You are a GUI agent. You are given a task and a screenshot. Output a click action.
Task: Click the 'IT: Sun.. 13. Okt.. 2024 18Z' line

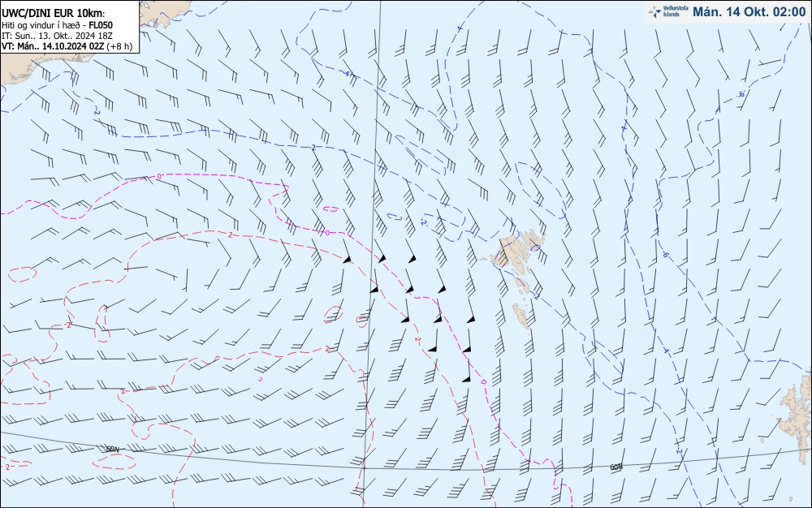(57, 36)
